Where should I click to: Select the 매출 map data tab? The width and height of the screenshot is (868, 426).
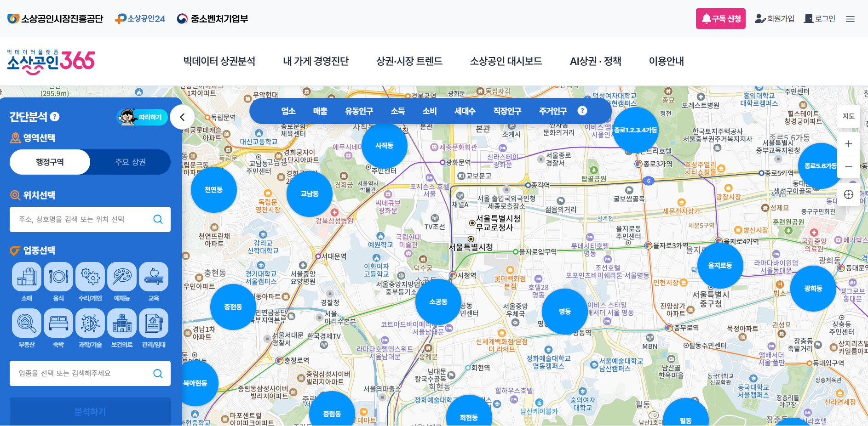(x=320, y=111)
